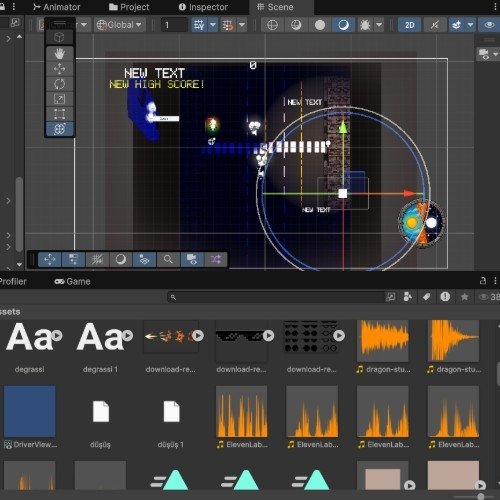Click the eye-layer icon in bottom overlay bar
The width and height of the screenshot is (500, 500).
[144, 259]
